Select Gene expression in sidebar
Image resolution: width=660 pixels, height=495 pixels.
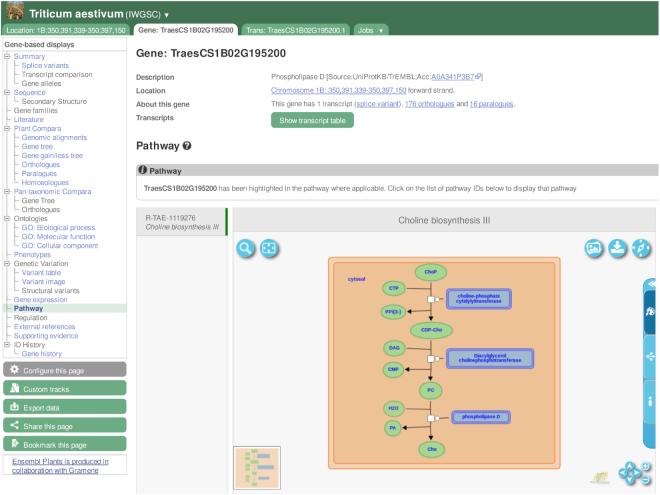(41, 300)
